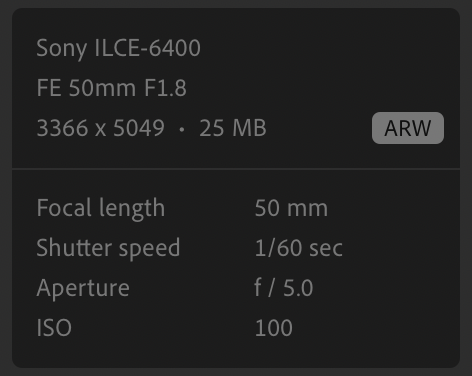The height and width of the screenshot is (376, 472).
Task: Select the 50 mm focal length value
Action: point(291,208)
